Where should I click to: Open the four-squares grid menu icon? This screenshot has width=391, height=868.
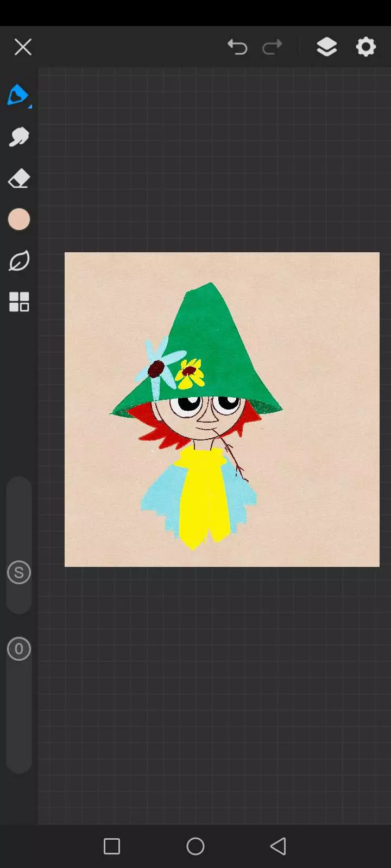[x=19, y=302]
